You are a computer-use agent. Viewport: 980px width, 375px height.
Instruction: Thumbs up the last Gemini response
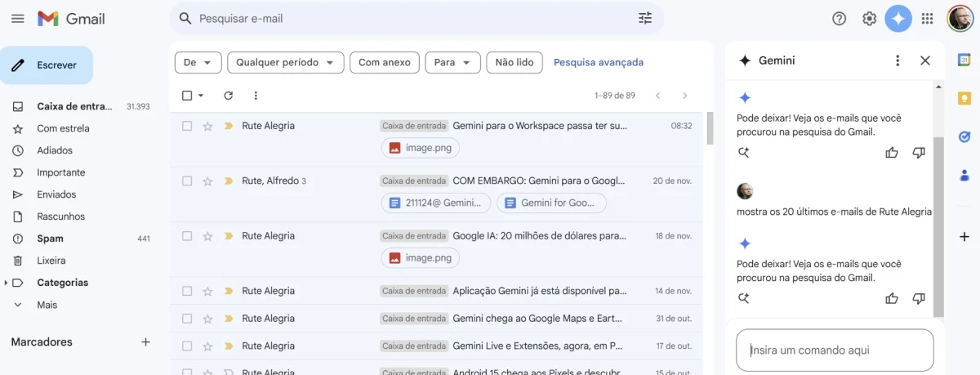coord(892,298)
